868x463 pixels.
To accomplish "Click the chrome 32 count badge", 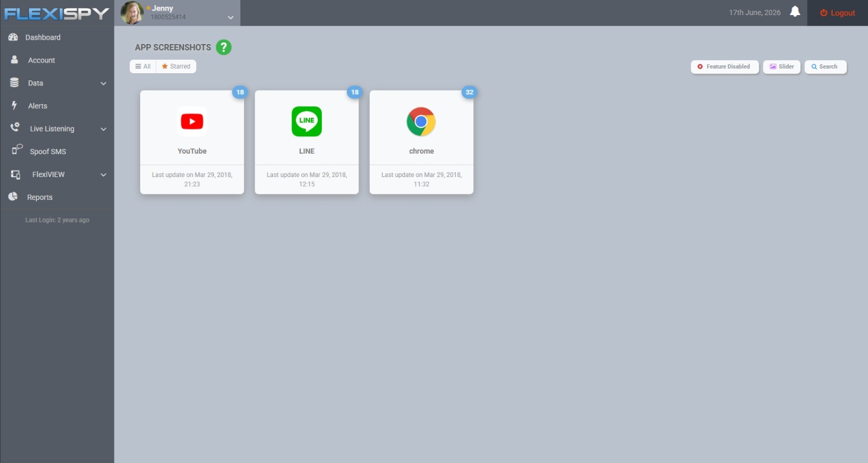I will (469, 92).
